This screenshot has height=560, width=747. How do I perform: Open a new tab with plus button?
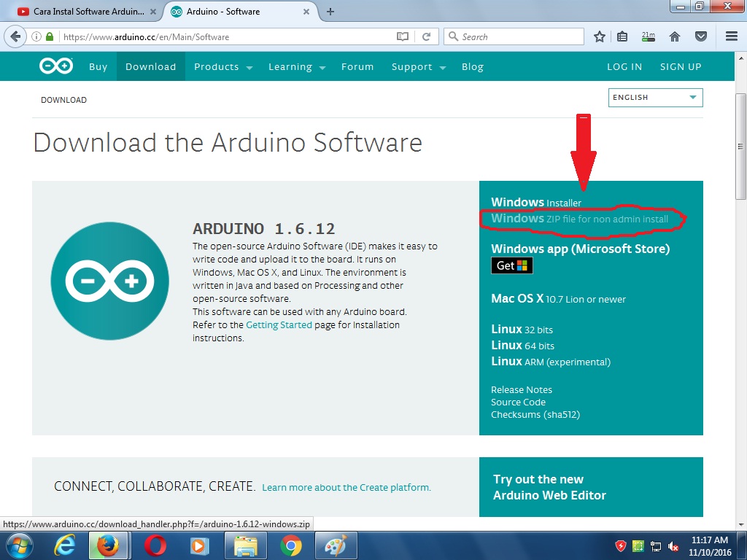(x=330, y=12)
